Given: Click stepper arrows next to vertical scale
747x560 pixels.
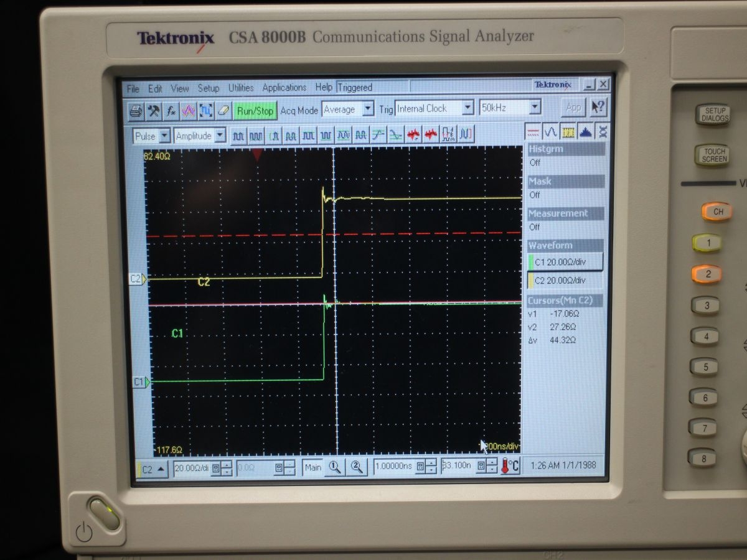Looking at the screenshot, I should click(x=227, y=469).
